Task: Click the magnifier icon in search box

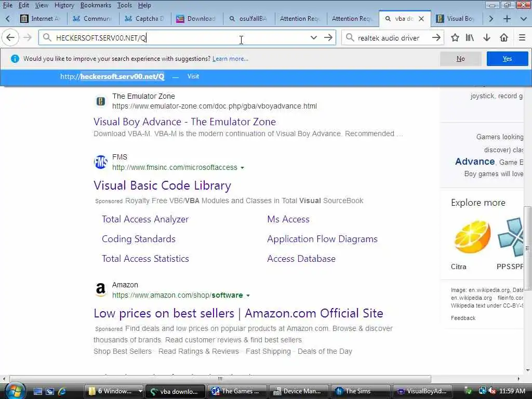Action: [x=350, y=37]
